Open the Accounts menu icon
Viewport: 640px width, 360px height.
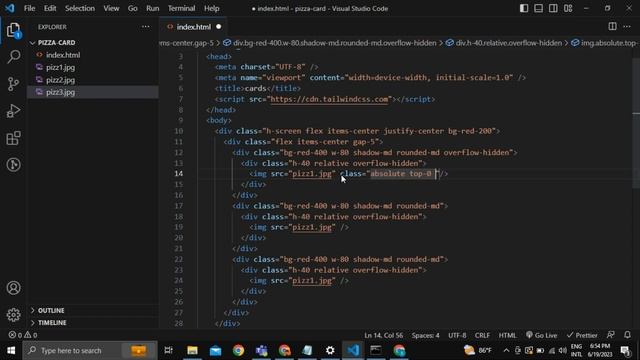13,288
